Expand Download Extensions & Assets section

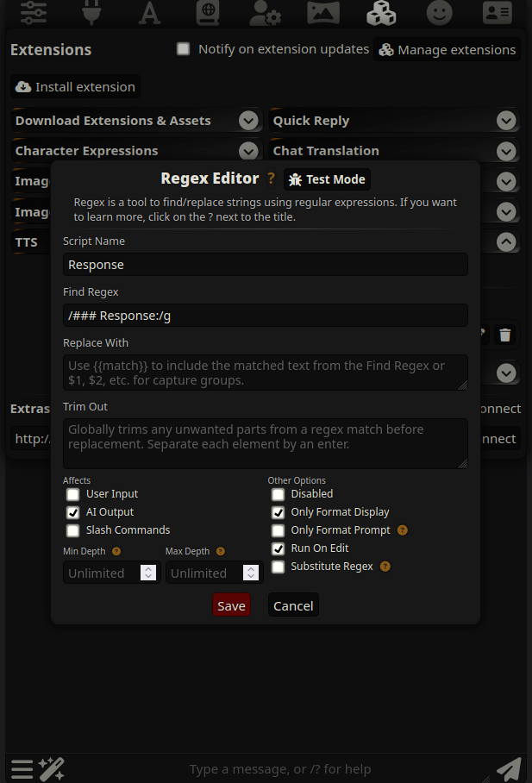[x=248, y=121]
